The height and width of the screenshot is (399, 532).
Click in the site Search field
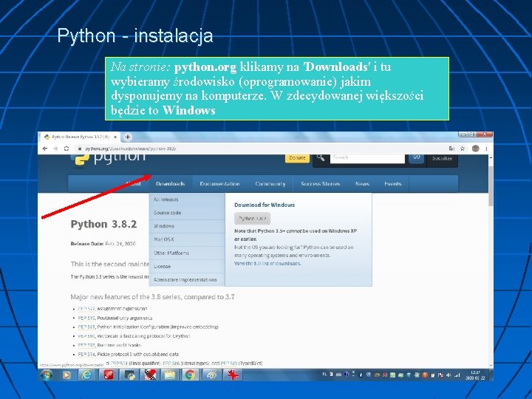(367, 158)
